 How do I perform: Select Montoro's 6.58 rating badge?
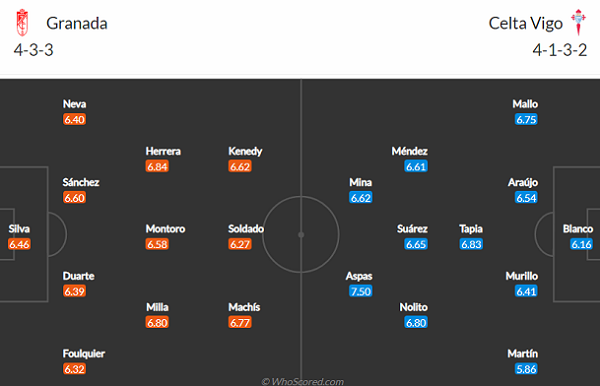tap(157, 244)
